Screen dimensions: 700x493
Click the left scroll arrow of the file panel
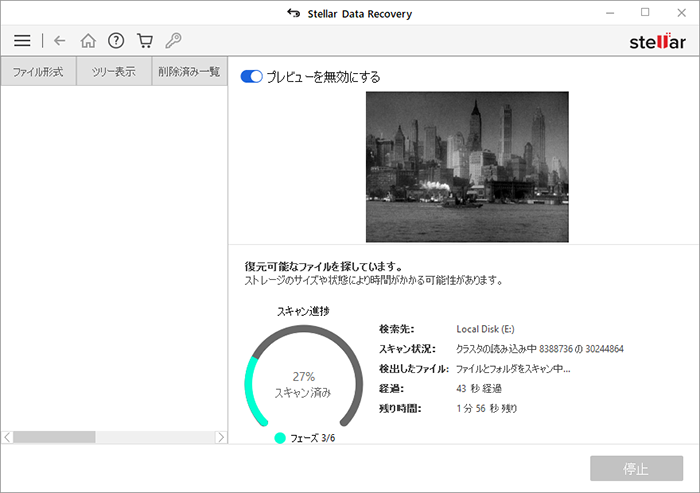point(7,437)
